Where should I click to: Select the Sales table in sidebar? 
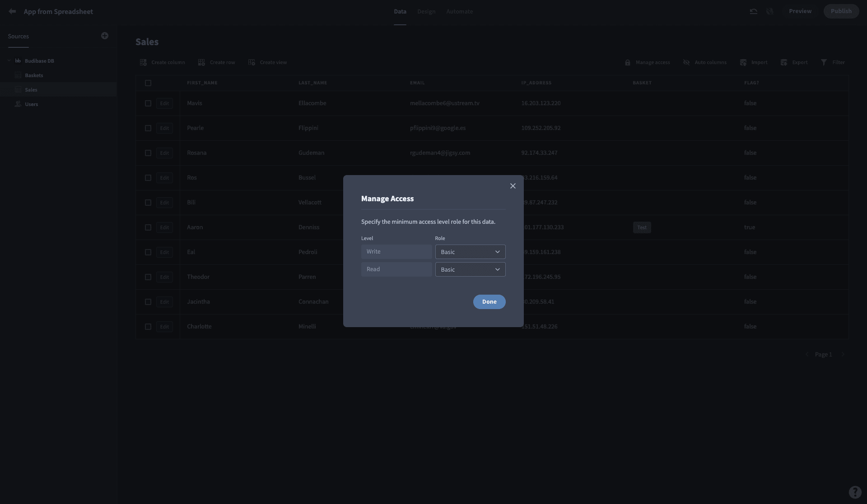(58, 90)
